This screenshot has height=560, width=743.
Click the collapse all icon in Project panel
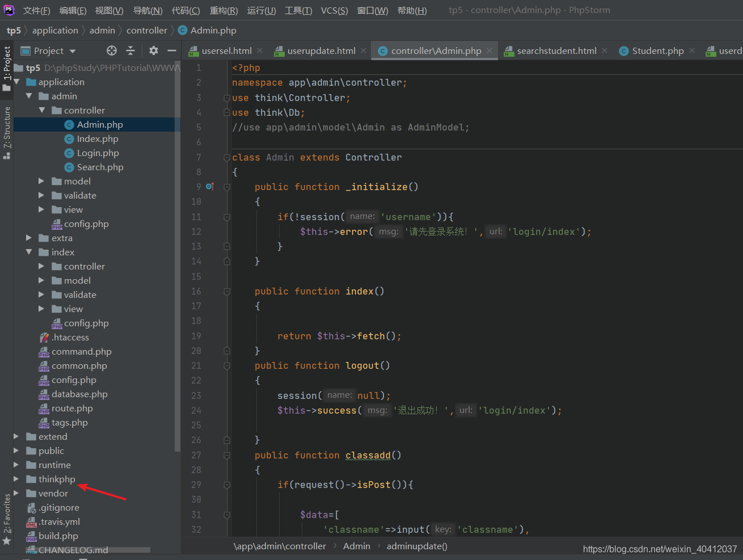[x=130, y=50]
